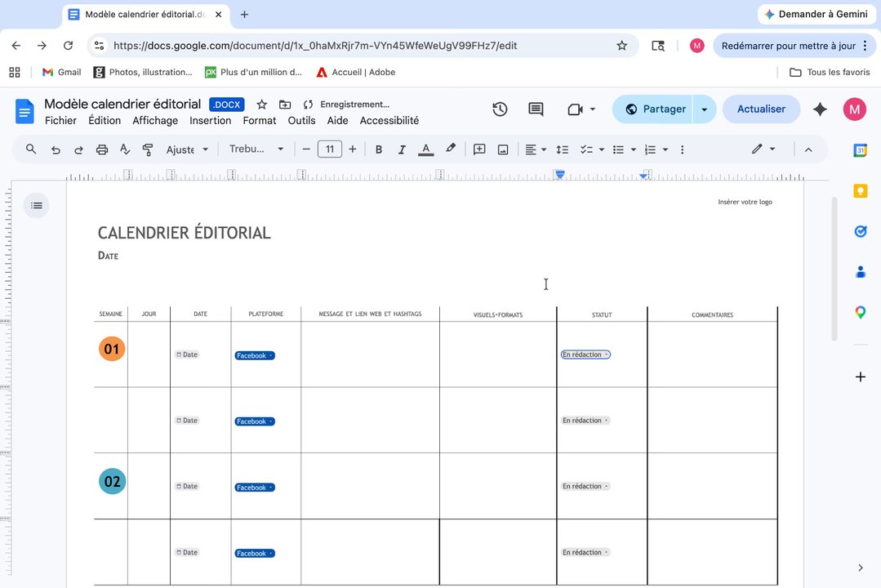
Task: Open Google Contacts side panel
Action: (x=861, y=272)
